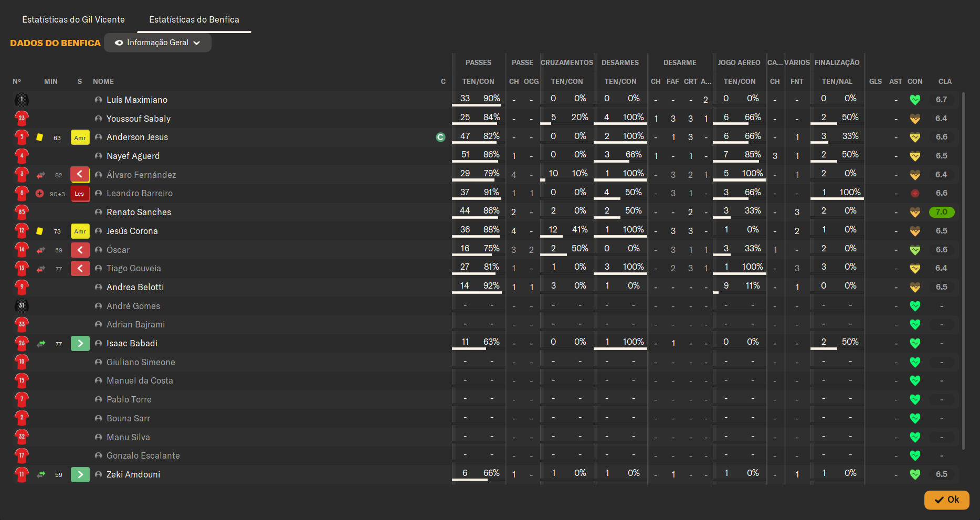
Task: Open Manuel da Costa's player profile
Action: (140, 381)
